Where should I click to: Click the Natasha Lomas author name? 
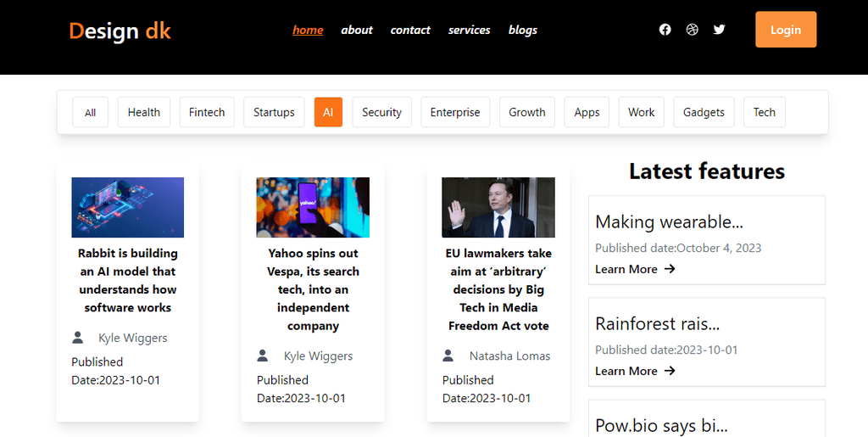coord(509,356)
